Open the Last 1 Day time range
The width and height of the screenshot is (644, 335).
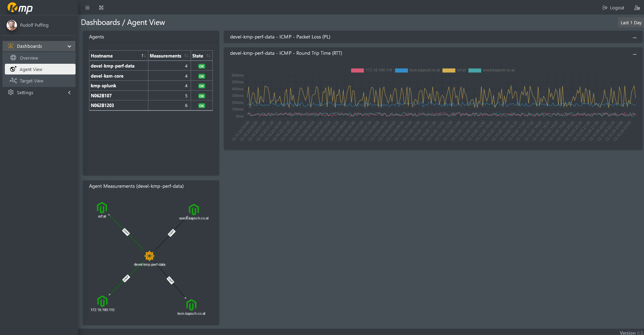click(x=630, y=23)
